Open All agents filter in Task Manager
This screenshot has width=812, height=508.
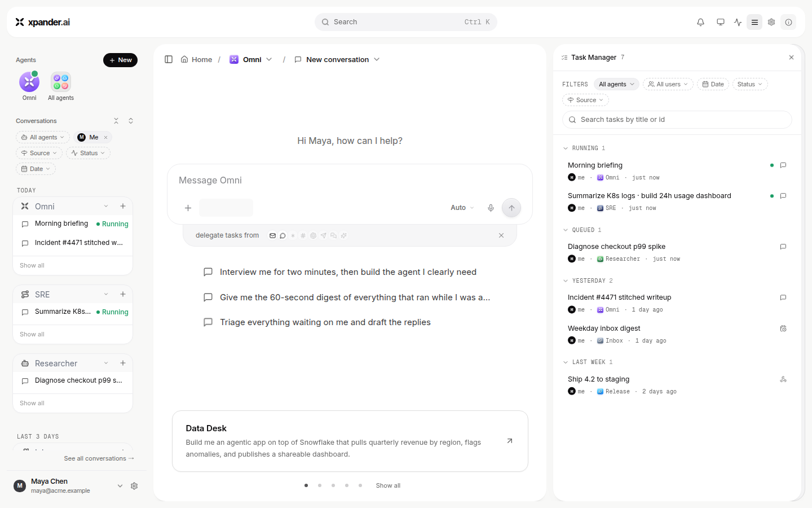[616, 84]
